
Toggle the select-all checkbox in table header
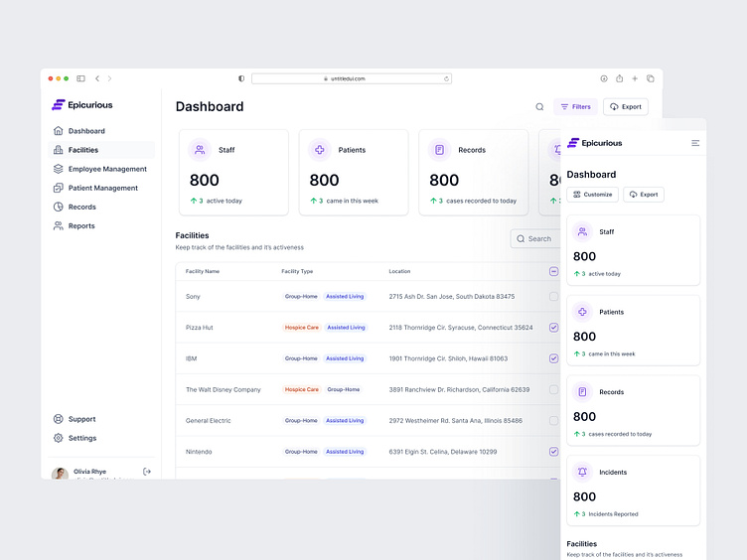[x=553, y=271]
